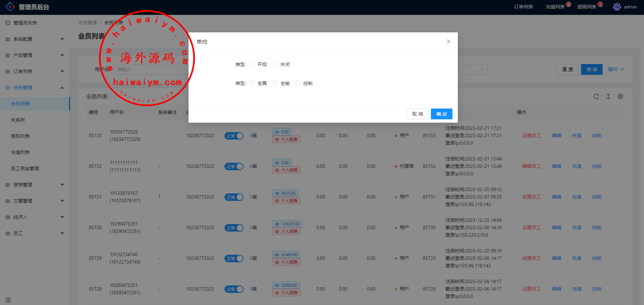Open 关系树 in the sidebar
Viewport: 644px width, 305px height.
pyautogui.click(x=18, y=120)
